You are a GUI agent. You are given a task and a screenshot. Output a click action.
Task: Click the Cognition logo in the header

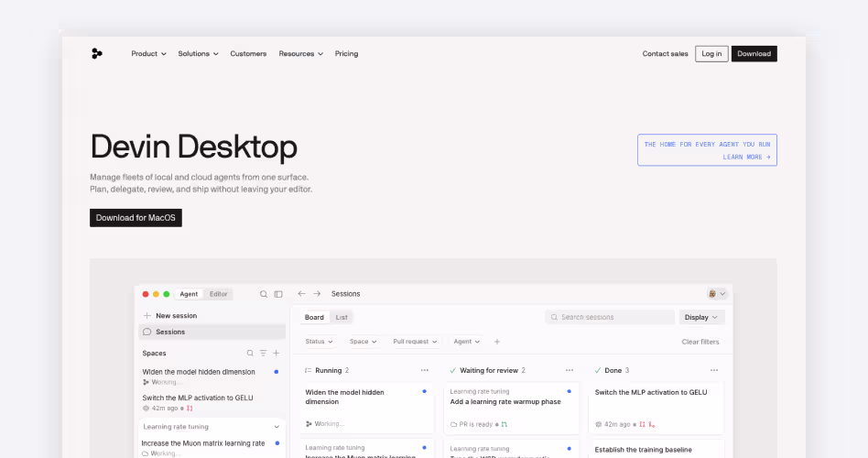pyautogui.click(x=96, y=54)
